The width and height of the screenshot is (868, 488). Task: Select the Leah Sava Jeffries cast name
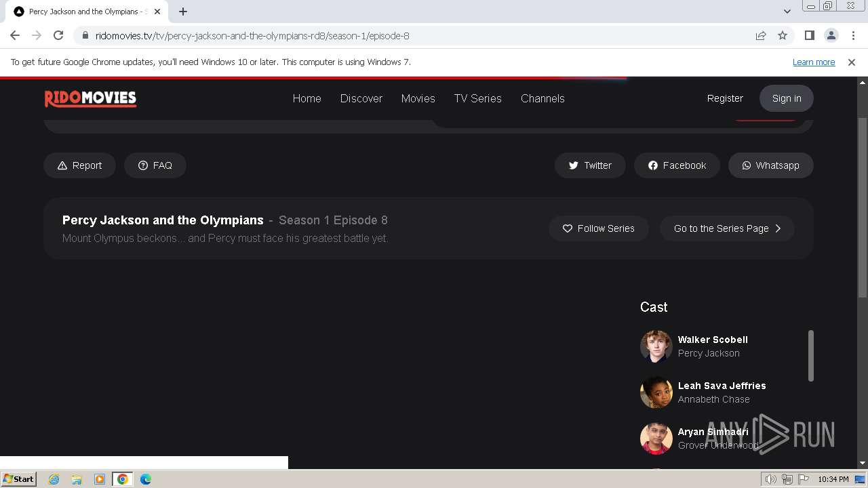click(x=722, y=386)
